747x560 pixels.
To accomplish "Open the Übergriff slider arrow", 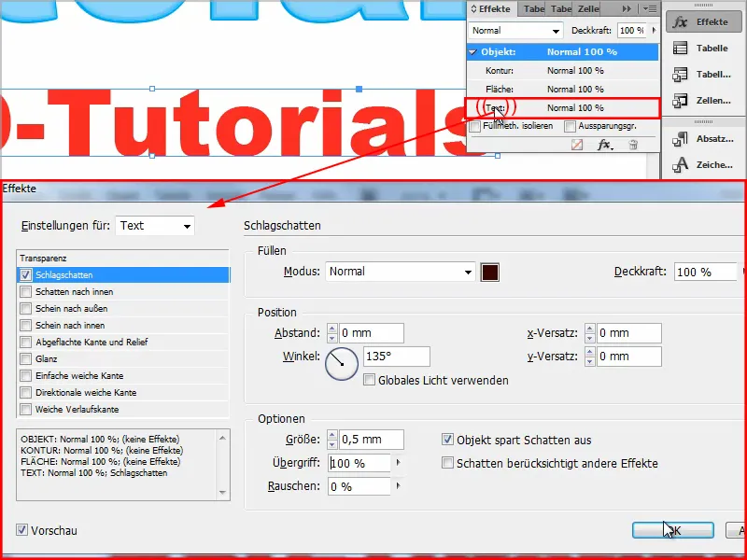I will pos(399,462).
